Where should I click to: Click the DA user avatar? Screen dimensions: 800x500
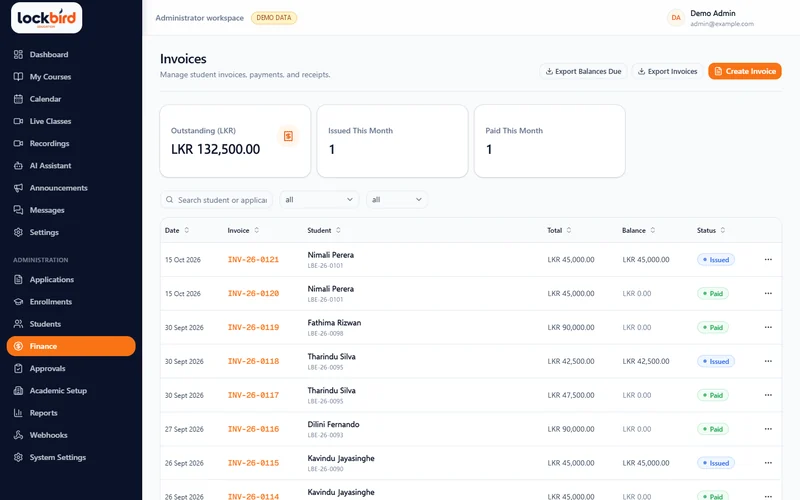(676, 18)
